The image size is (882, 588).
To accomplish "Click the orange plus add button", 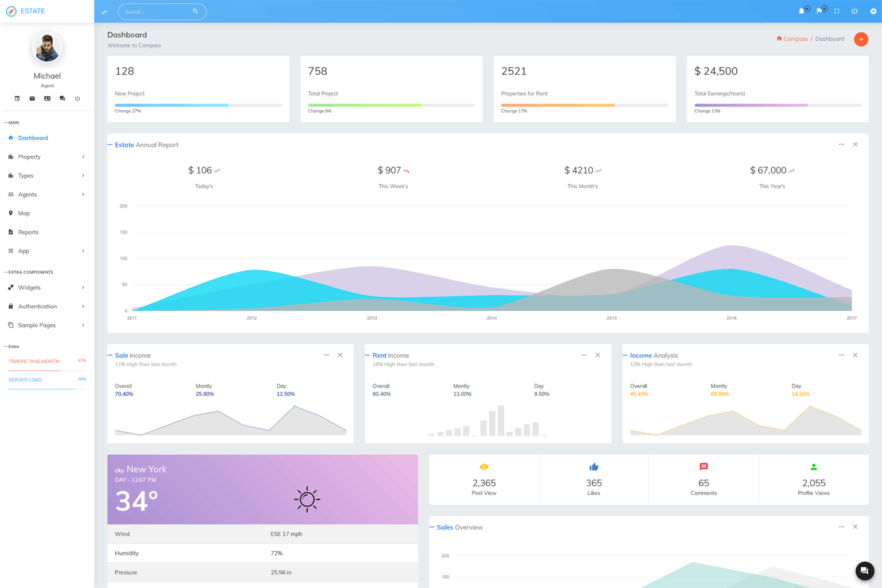I will 861,39.
